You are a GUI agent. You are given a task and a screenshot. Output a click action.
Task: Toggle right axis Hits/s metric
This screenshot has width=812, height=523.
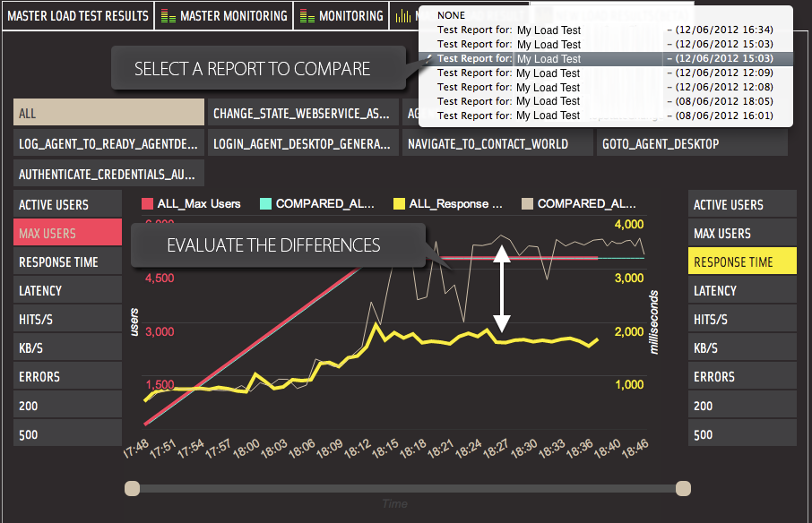[x=742, y=319]
